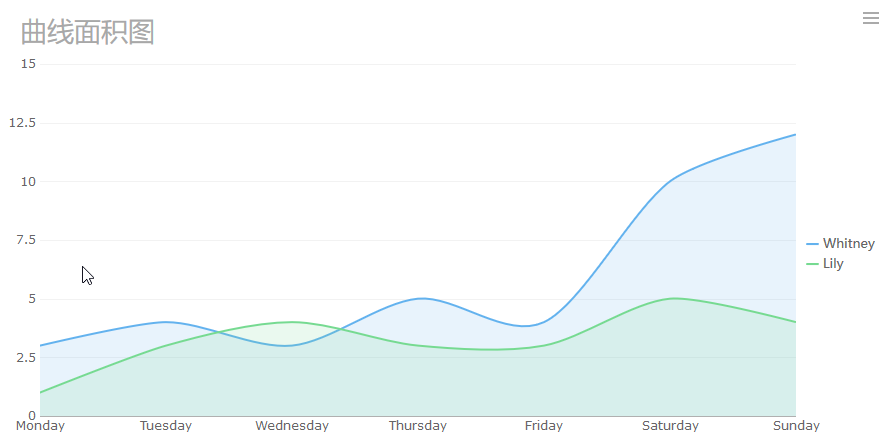Screen dimensions: 881x446
Task: Click the chart title 曲线面积图
Action: (x=88, y=32)
